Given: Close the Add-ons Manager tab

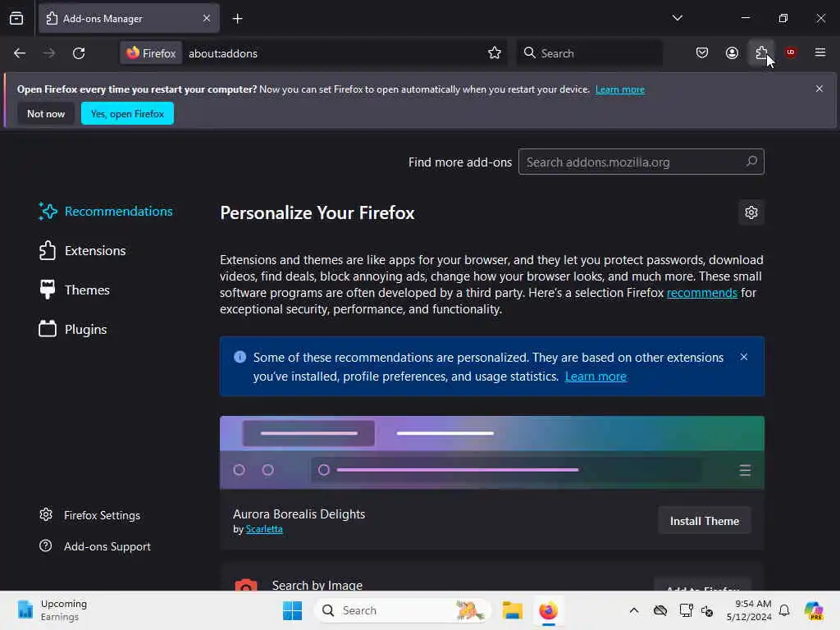Looking at the screenshot, I should 206,19.
